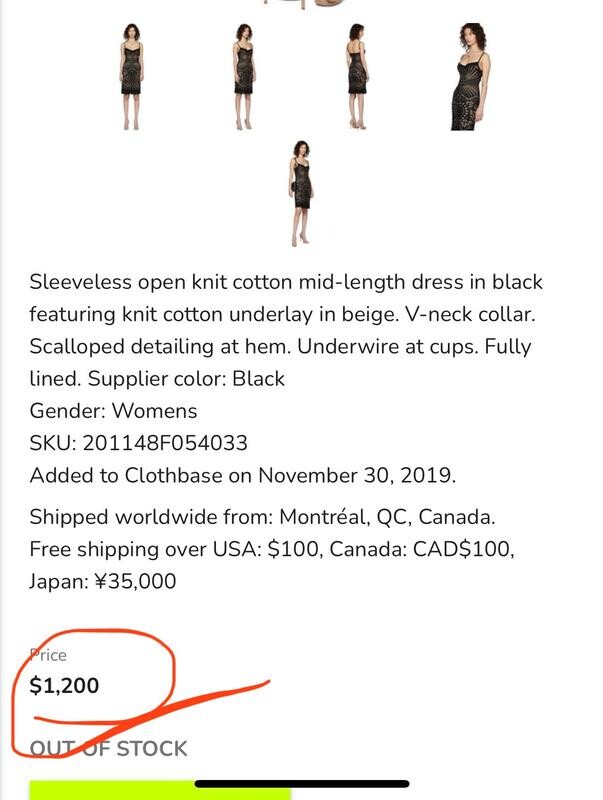This screenshot has width=603, height=800.
Task: Tap the lime green button at bottom
Action: coord(160,791)
